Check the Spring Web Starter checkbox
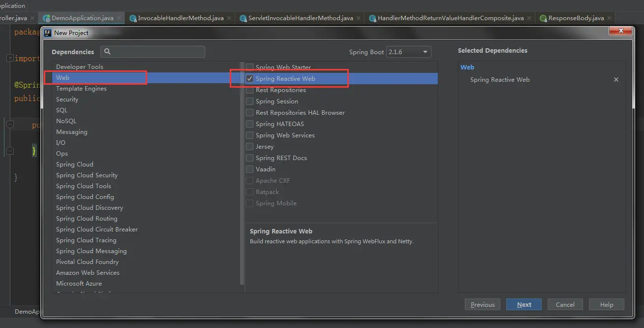This screenshot has height=328, width=644. [x=250, y=67]
